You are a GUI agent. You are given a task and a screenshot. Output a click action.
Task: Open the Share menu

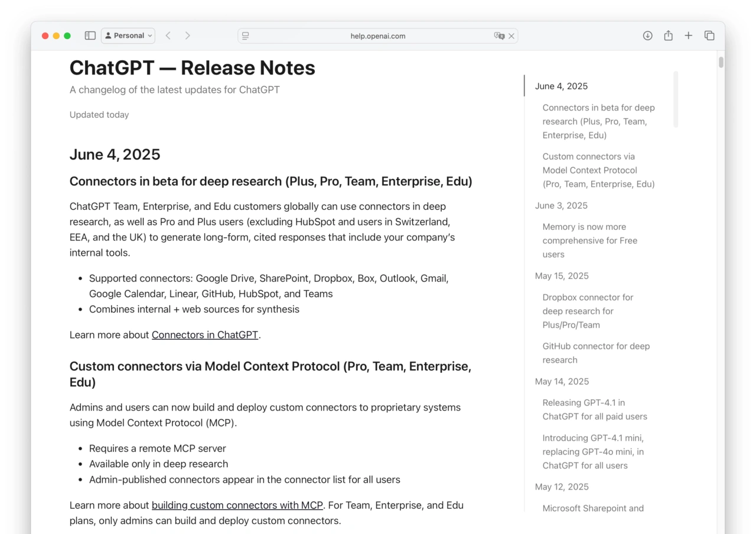click(x=668, y=35)
